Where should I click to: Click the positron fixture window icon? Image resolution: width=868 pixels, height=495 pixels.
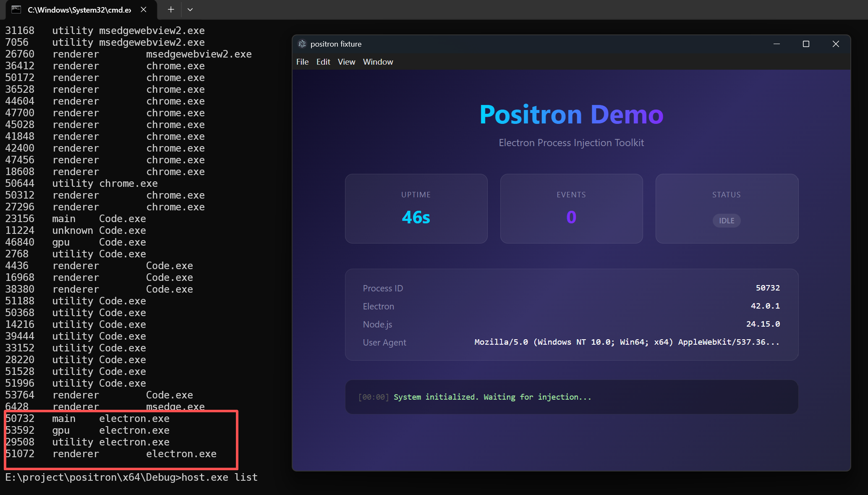(x=302, y=44)
